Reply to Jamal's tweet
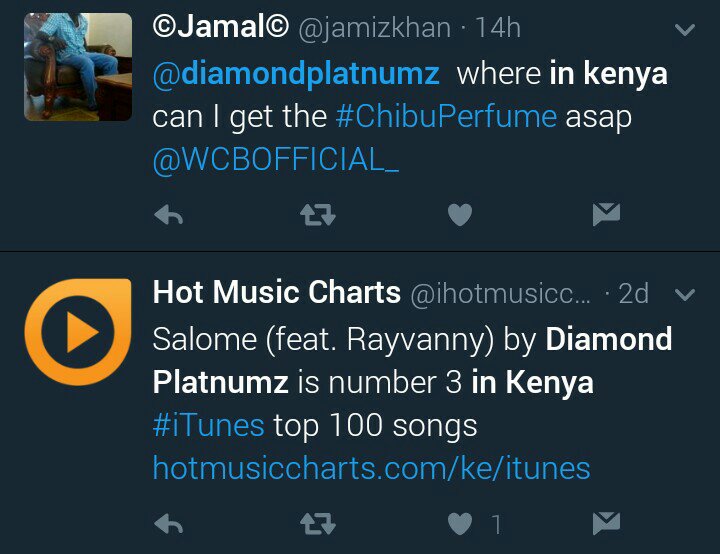The image size is (720, 554). 169,214
